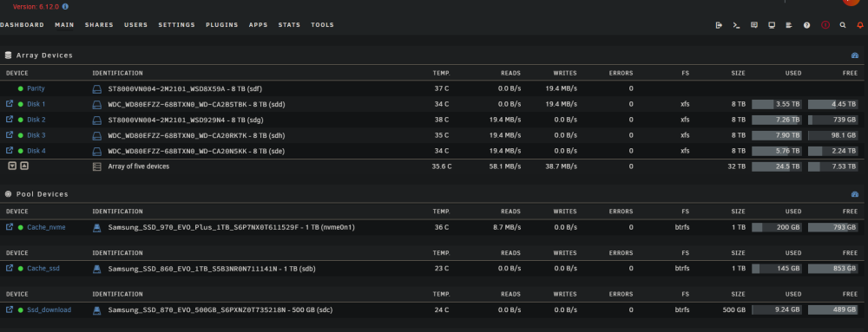The width and height of the screenshot is (868, 332).
Task: Open the Parity device link
Action: click(36, 88)
